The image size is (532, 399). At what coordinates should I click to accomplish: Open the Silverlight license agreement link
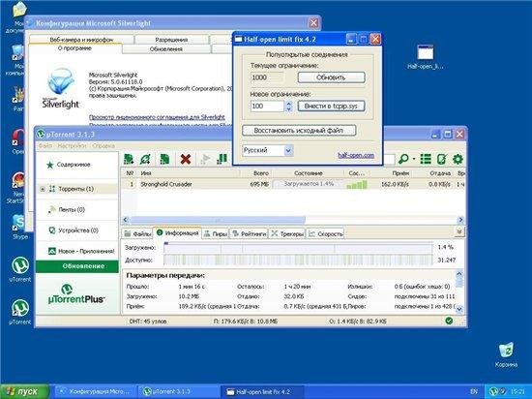coord(157,117)
